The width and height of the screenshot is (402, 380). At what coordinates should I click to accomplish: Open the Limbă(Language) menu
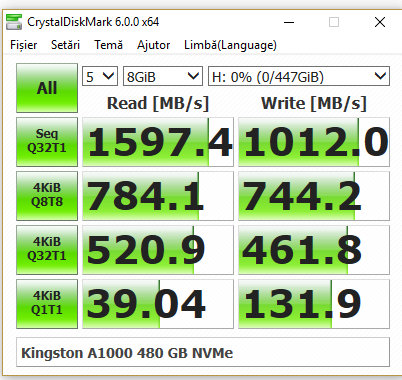point(230,45)
